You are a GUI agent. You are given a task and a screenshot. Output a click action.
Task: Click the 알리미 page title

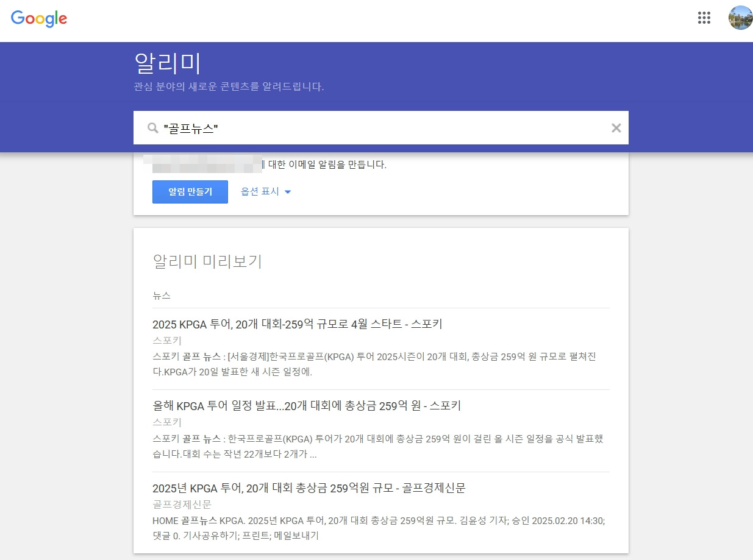pos(167,63)
